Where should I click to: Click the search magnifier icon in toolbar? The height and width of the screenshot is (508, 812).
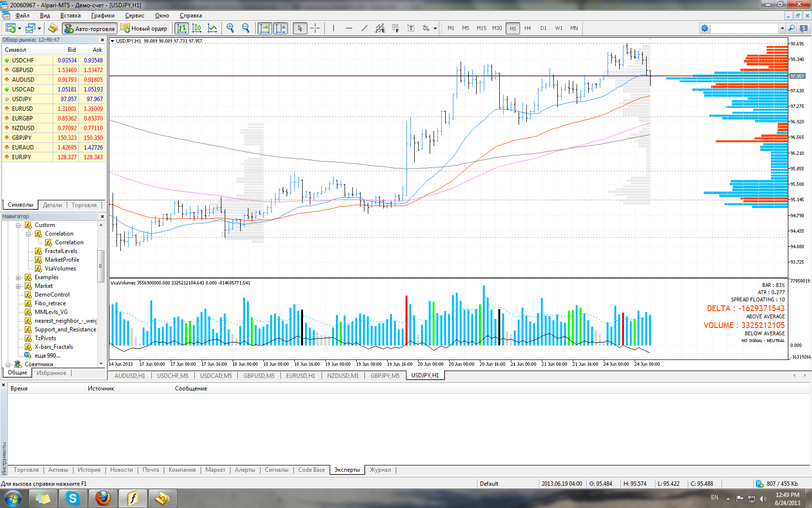click(792, 28)
